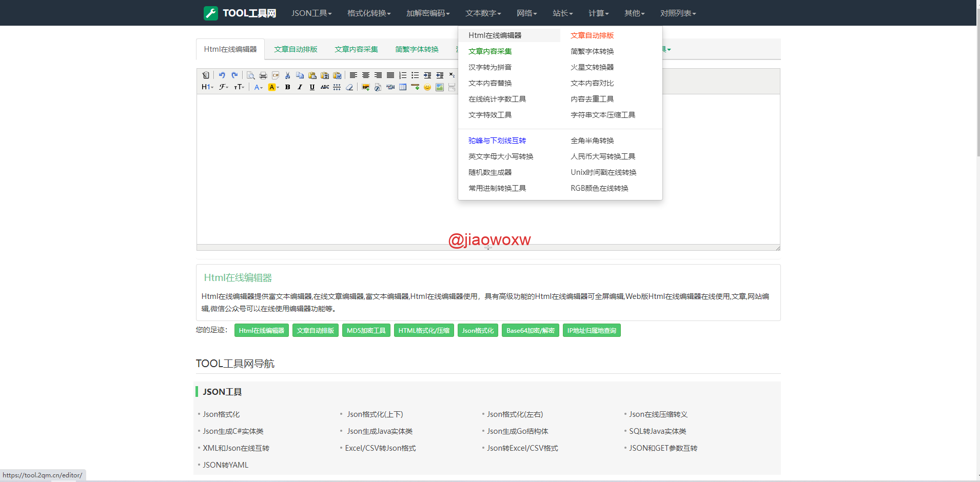Insert a horizontal rule line
This screenshot has height=482, width=980.
click(415, 87)
